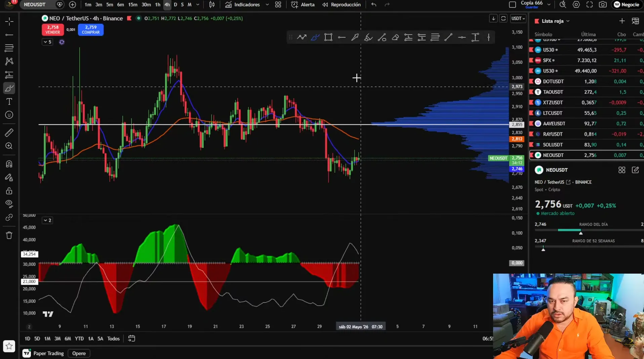Undo the last chart action
Image resolution: width=644 pixels, height=359 pixels.
[374, 5]
